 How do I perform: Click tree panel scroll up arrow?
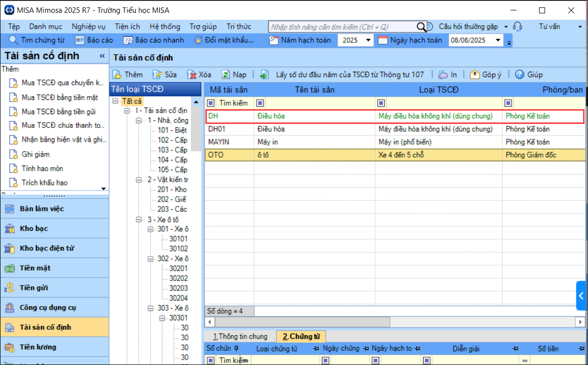(x=196, y=102)
